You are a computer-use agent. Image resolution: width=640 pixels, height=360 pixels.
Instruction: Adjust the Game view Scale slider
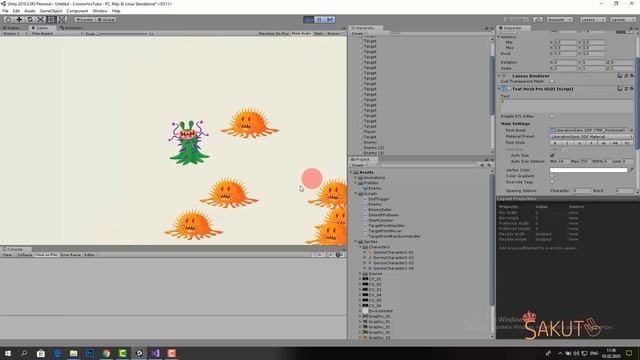tap(124, 33)
